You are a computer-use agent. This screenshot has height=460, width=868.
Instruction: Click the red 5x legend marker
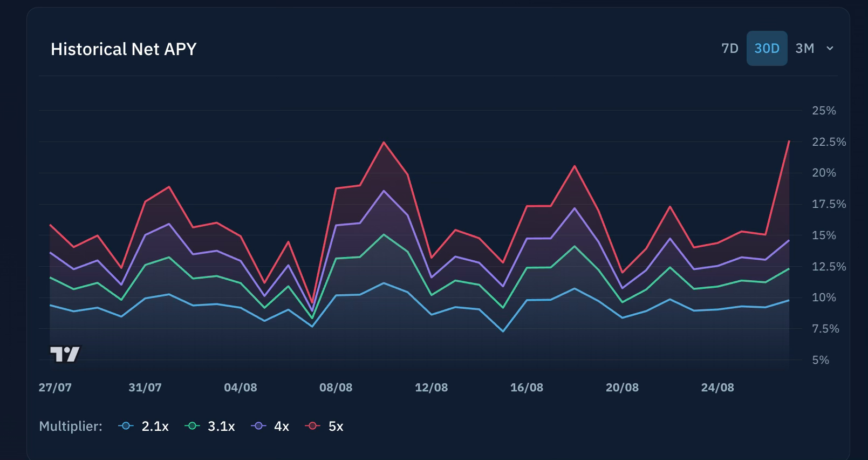(x=312, y=426)
